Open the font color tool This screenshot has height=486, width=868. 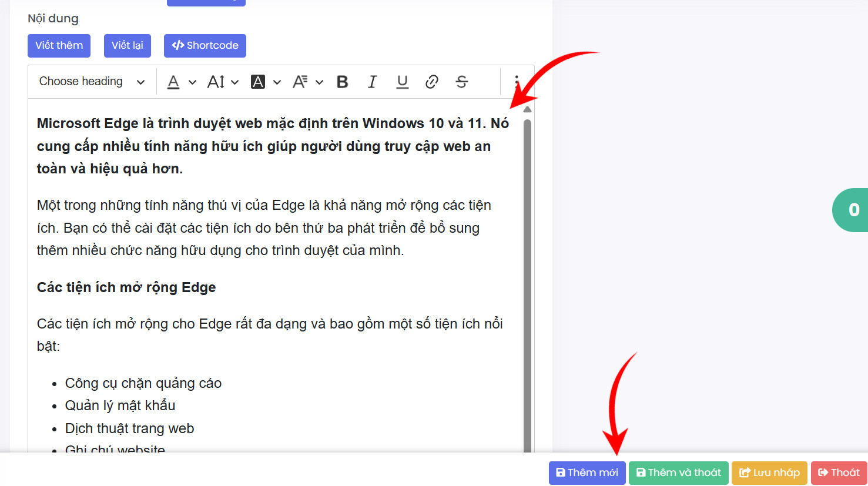tap(173, 82)
